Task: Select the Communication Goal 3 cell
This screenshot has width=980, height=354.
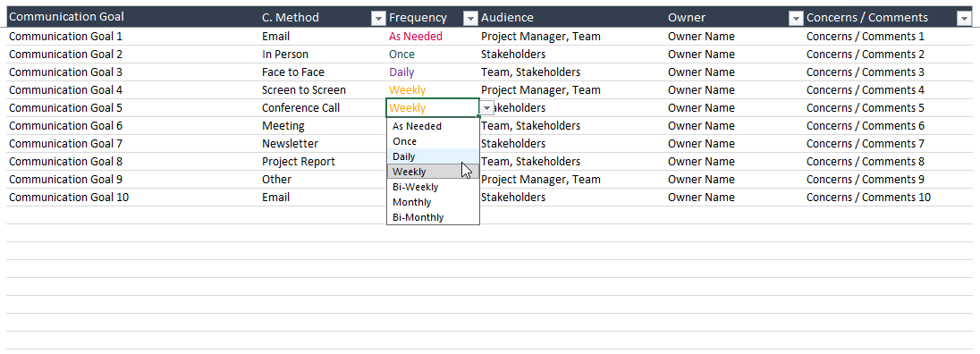Action: [133, 72]
